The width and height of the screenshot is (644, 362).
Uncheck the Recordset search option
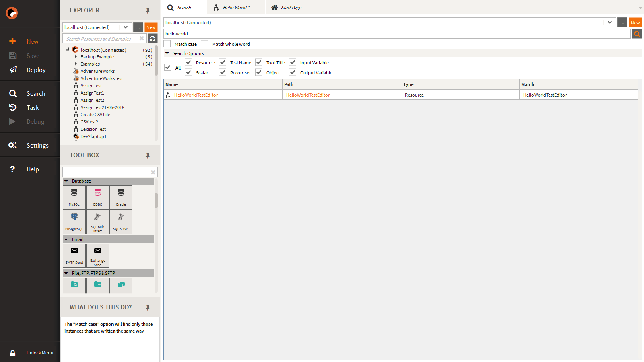223,72
